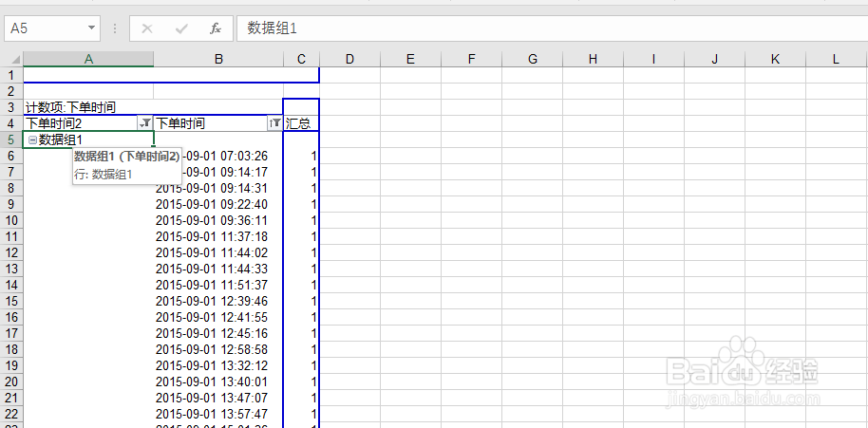Select row 1 header
868x428 pixels.
(x=11, y=75)
